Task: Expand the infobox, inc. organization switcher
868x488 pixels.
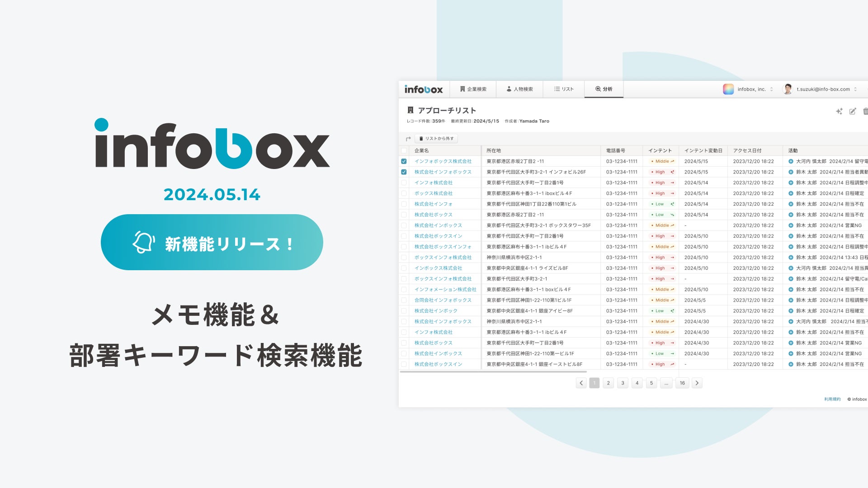Action: 771,89
